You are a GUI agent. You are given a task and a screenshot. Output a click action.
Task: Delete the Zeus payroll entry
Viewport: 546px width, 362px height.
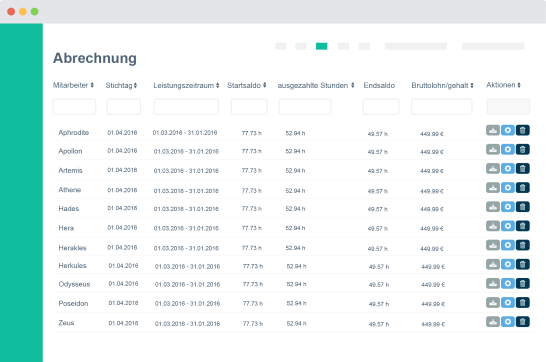pos(523,322)
